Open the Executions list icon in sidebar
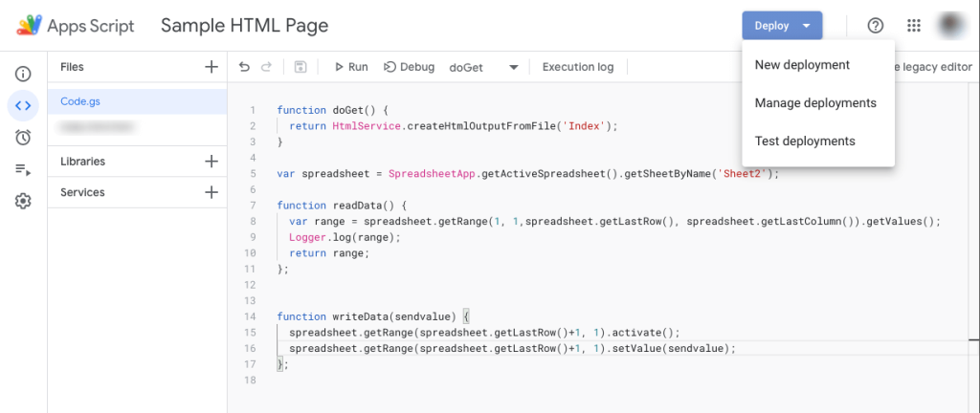Viewport: 980px width, 413px height. tap(23, 169)
